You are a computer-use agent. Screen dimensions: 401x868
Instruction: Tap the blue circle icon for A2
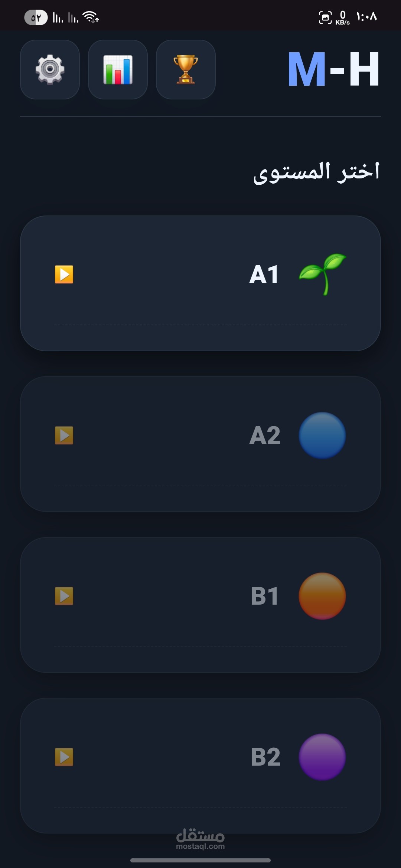pos(322,435)
